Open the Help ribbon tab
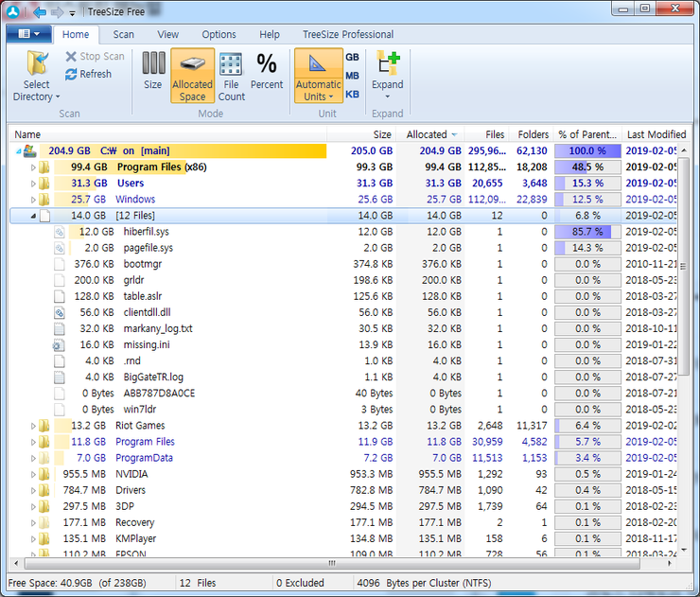 (270, 34)
